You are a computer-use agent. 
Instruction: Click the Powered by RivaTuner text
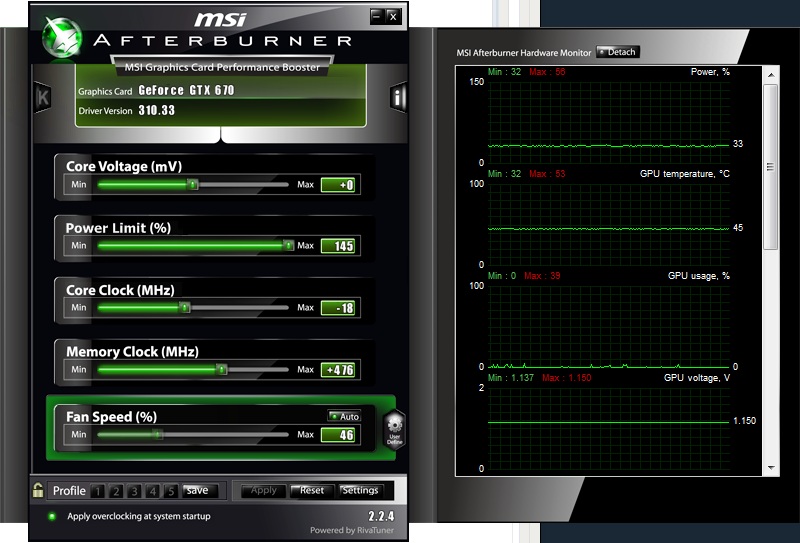(x=352, y=530)
